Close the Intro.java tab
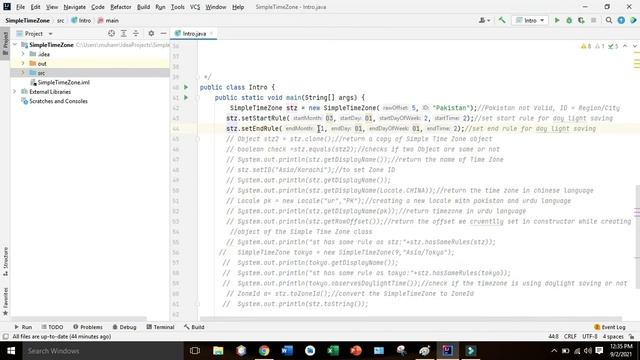Screen dimensions: 640x360 pyautogui.click(x=211, y=33)
